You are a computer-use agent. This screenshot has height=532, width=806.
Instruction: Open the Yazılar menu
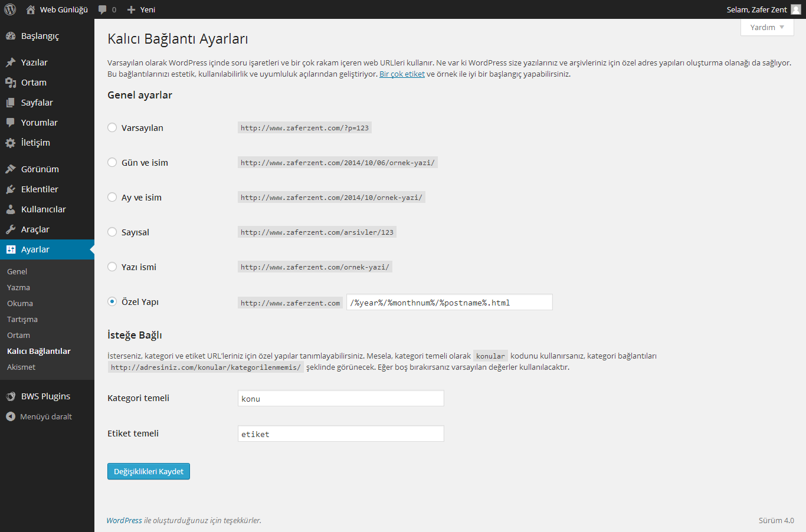47,63
